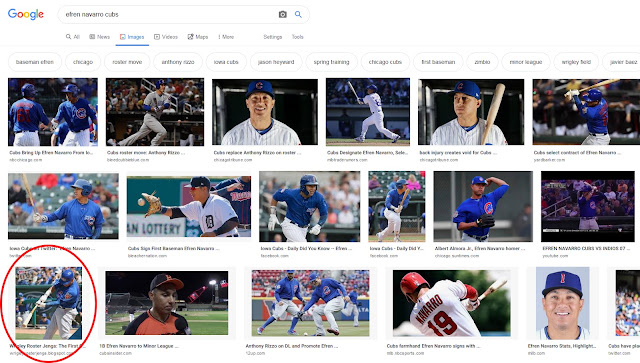
Task: Select the 'spring training' filter chip
Action: tap(331, 62)
